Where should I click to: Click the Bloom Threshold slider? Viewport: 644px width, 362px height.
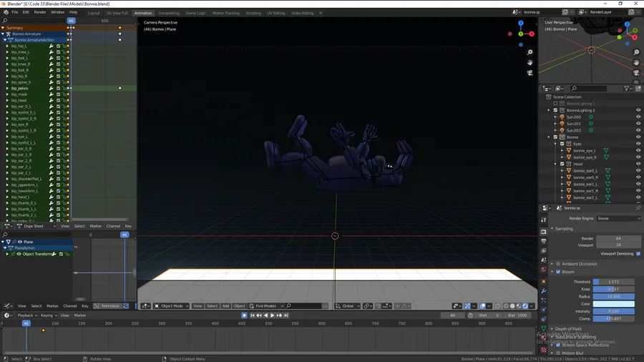pos(614,282)
